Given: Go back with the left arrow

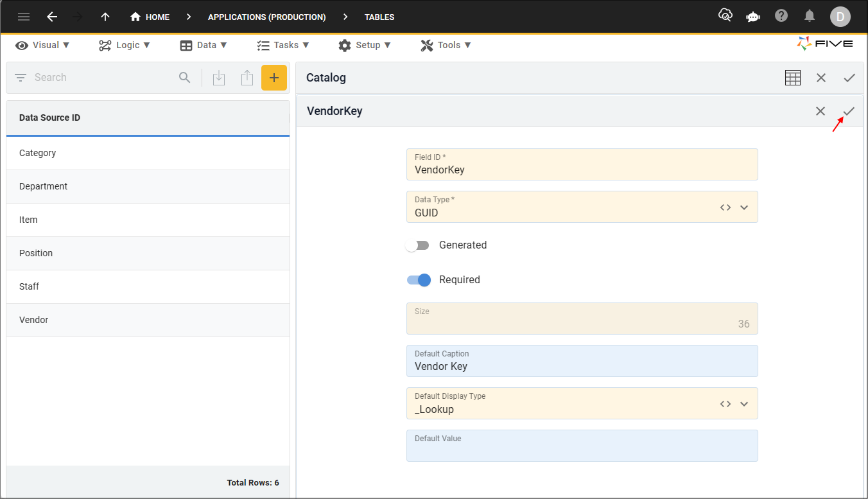Looking at the screenshot, I should tap(52, 17).
